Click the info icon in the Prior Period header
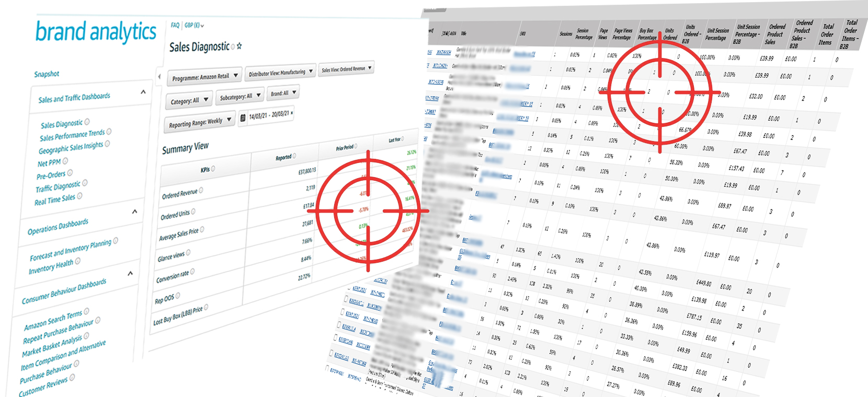The image size is (868, 397). (x=357, y=146)
